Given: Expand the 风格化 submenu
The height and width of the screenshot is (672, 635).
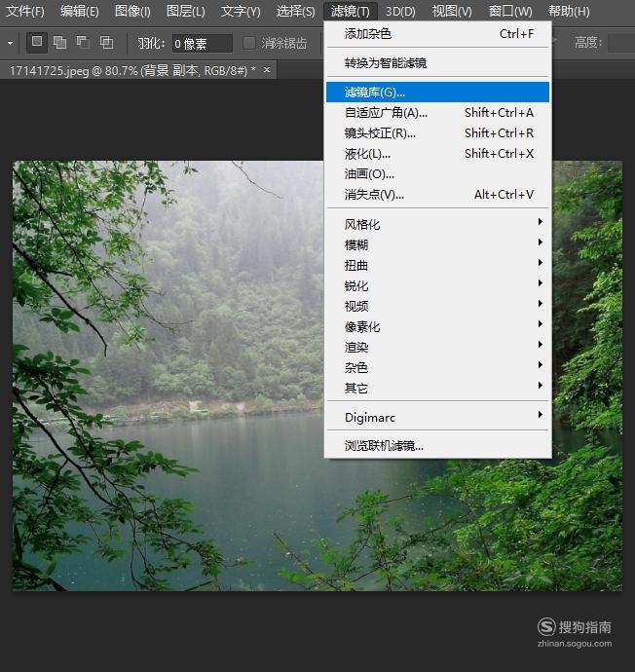Looking at the screenshot, I should (x=437, y=224).
